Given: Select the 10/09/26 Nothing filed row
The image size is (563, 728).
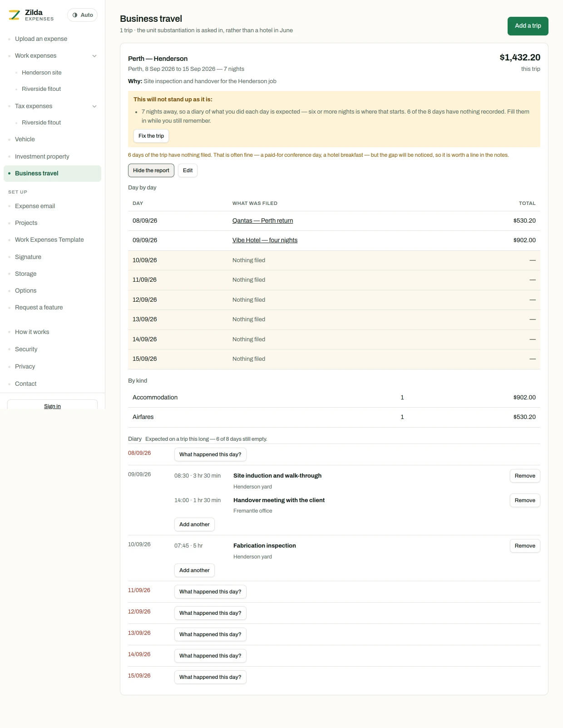Looking at the screenshot, I should [x=334, y=260].
